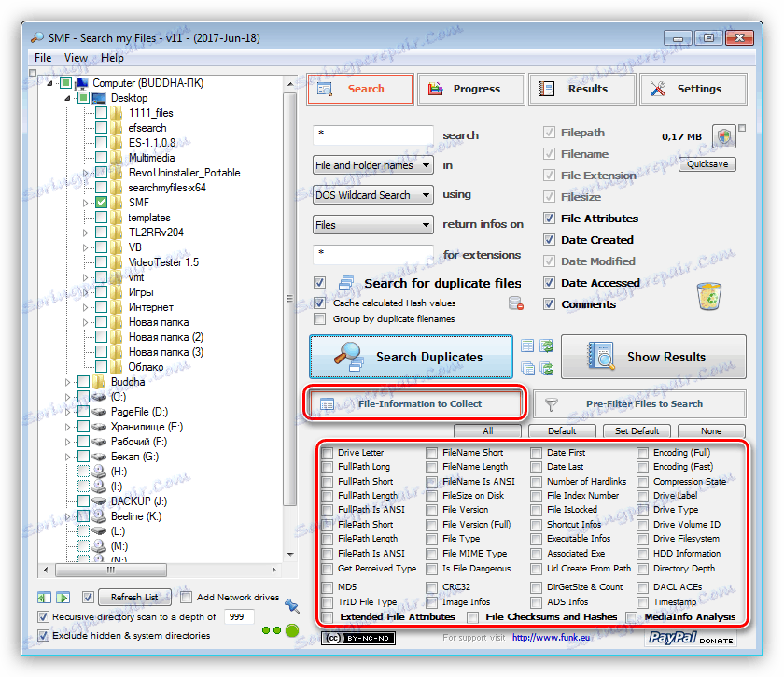Click the small square toggle beside the shield icon
This screenshot has width=784, height=677.
pyautogui.click(x=742, y=128)
